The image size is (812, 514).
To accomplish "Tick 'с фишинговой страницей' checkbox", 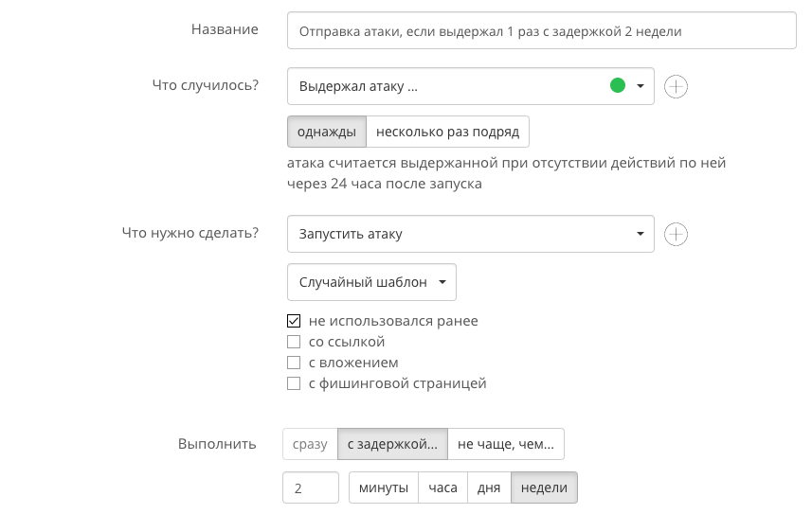I will pos(294,383).
